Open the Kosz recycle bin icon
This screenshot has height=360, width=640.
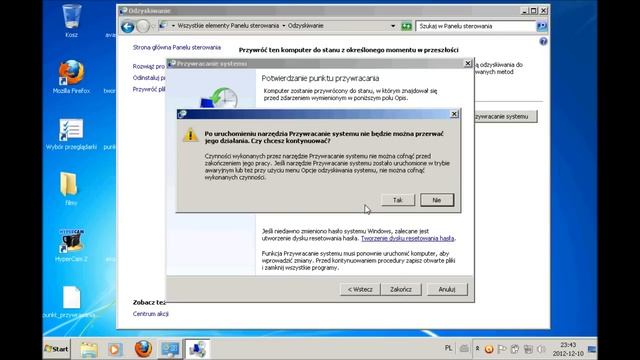click(x=71, y=20)
